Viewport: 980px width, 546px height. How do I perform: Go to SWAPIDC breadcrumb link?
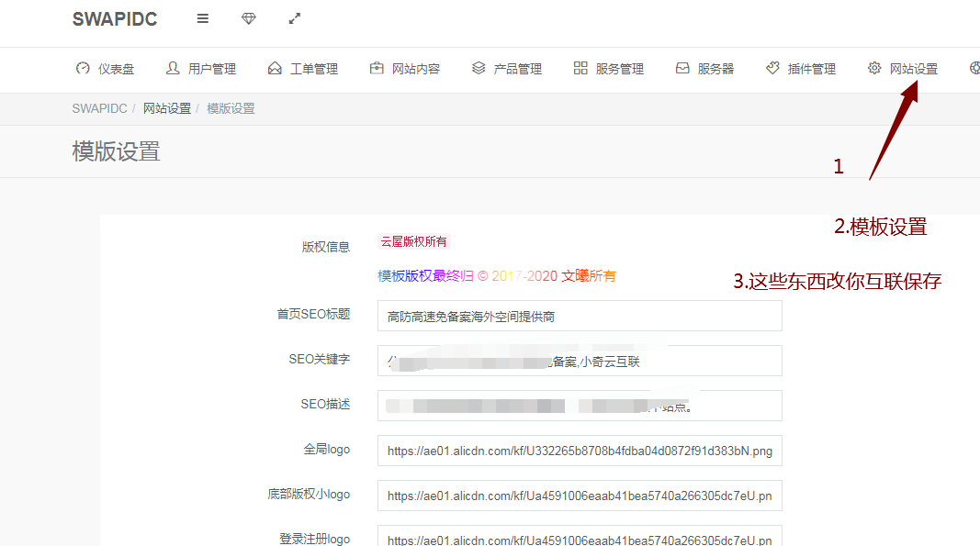pos(99,108)
